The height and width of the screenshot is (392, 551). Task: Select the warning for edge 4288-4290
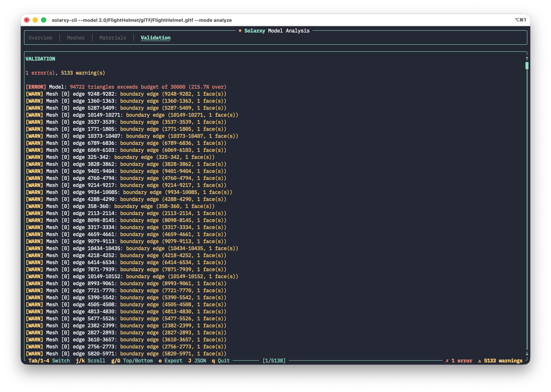point(126,199)
